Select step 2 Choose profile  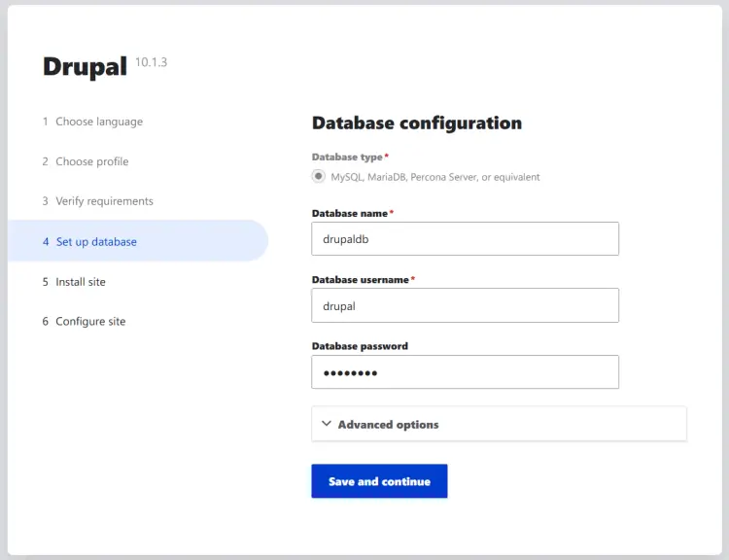tap(91, 161)
